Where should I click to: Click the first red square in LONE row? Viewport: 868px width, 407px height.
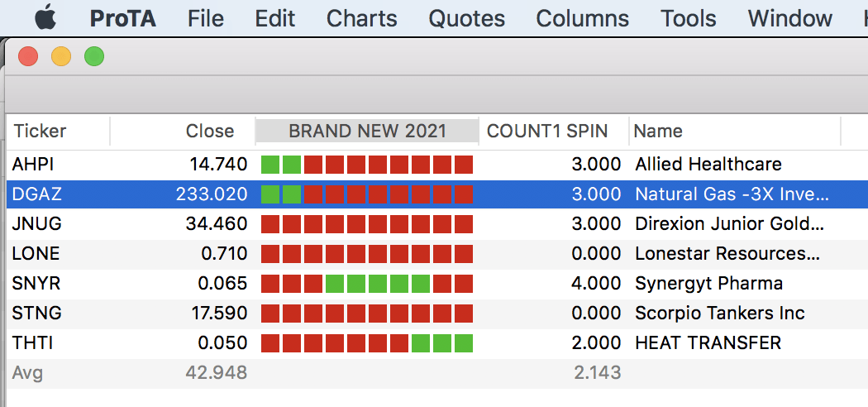[270, 254]
